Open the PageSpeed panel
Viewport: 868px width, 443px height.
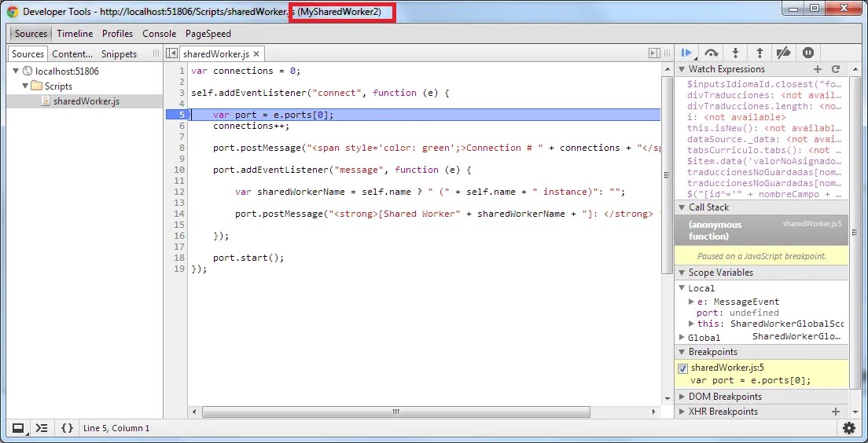[208, 34]
